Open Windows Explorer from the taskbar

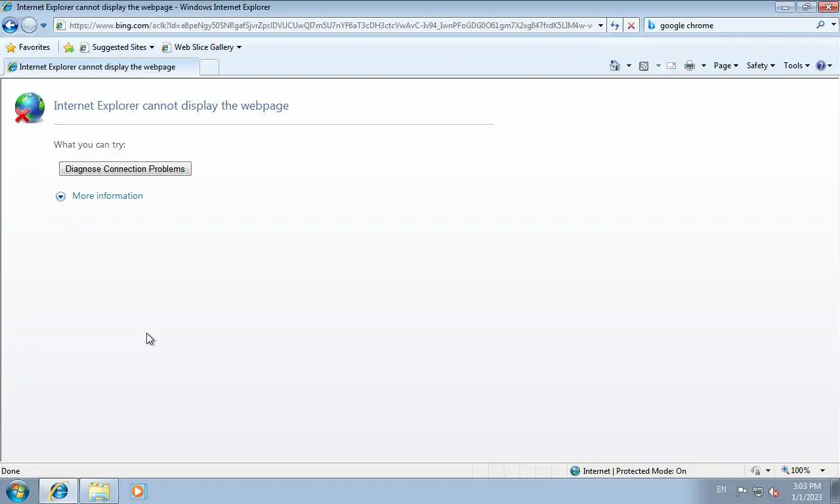[99, 491]
